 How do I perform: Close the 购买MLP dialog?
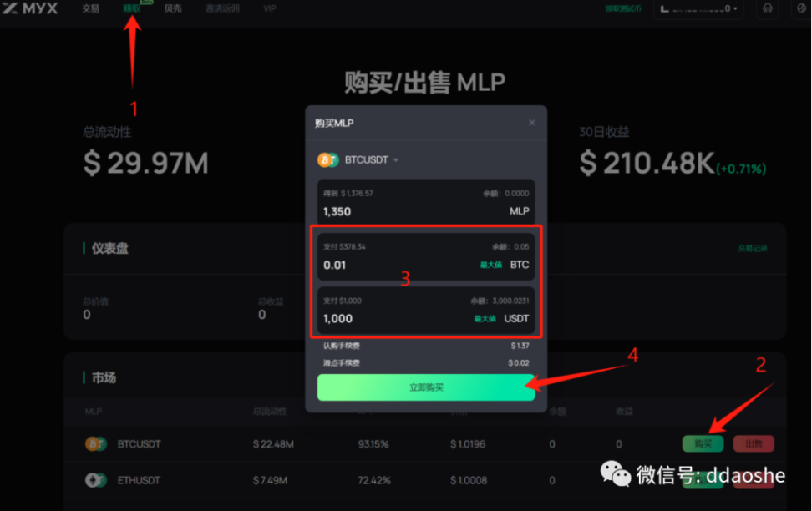pyautogui.click(x=532, y=123)
